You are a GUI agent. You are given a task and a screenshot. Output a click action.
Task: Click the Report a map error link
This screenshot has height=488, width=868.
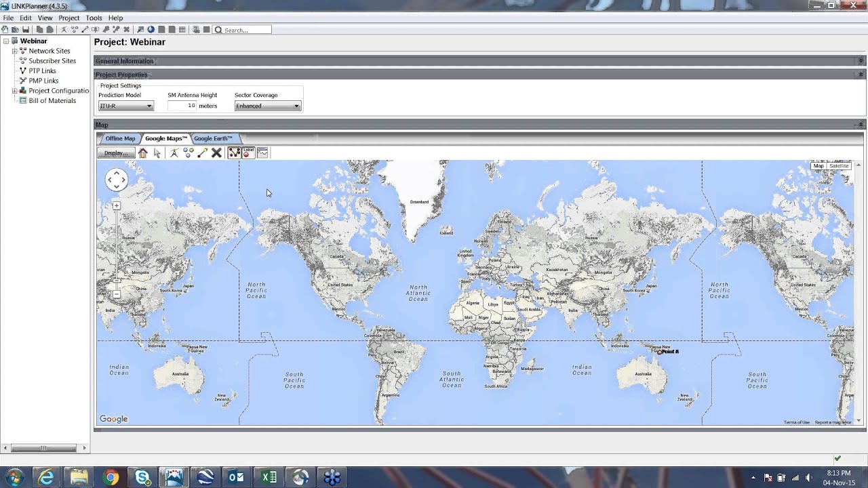833,422
